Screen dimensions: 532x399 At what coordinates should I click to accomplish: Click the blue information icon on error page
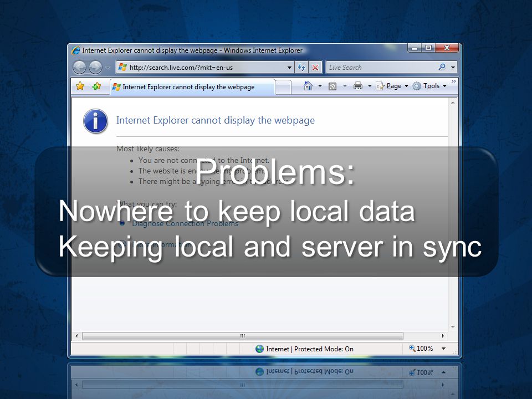click(96, 121)
